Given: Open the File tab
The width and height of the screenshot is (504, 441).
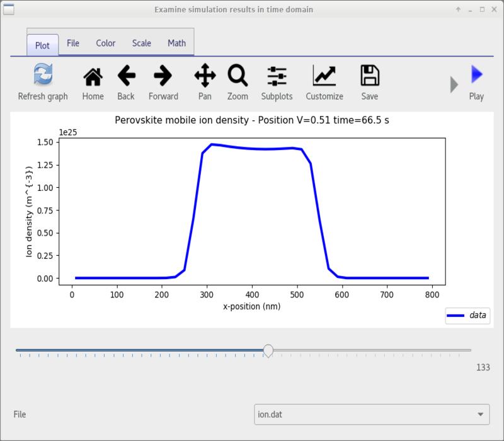Looking at the screenshot, I should 73,43.
